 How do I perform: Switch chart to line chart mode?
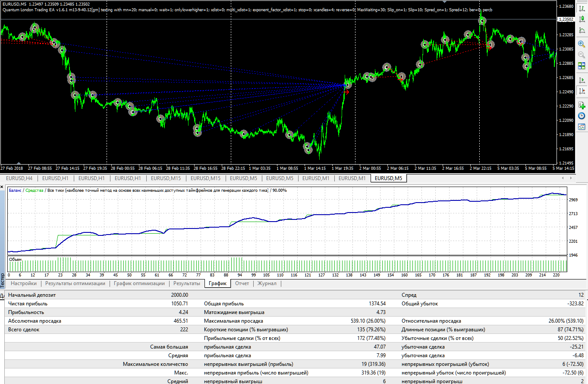tap(582, 30)
